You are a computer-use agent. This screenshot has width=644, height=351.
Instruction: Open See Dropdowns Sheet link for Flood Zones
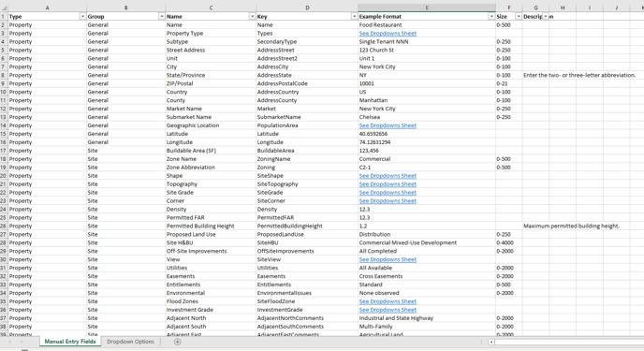pos(388,301)
